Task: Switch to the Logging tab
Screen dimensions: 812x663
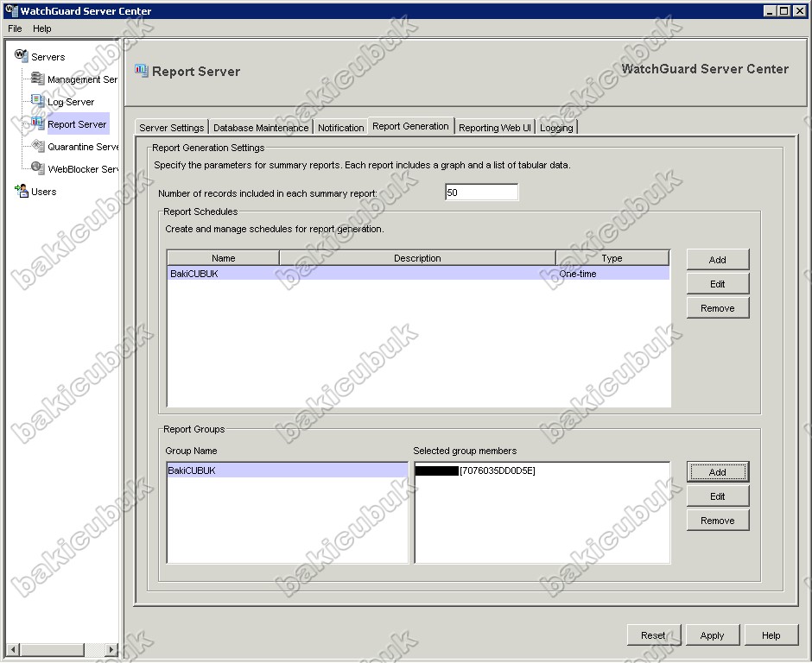Action: (x=556, y=128)
